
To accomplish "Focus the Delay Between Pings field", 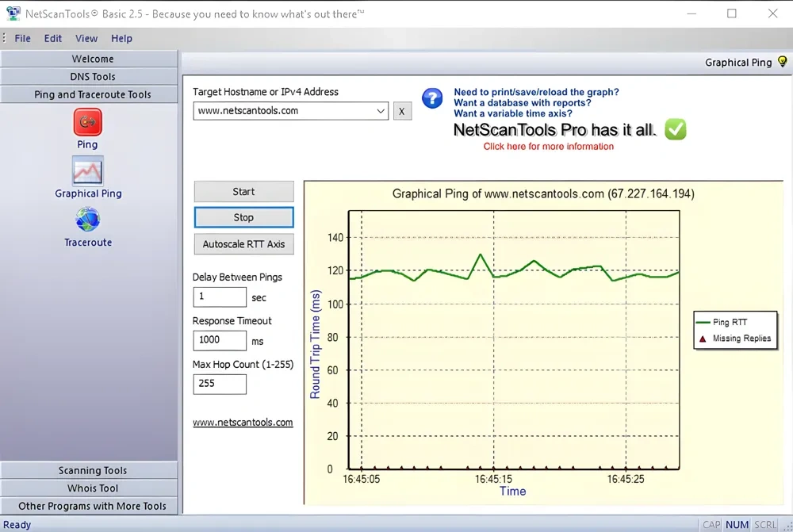I will point(220,297).
